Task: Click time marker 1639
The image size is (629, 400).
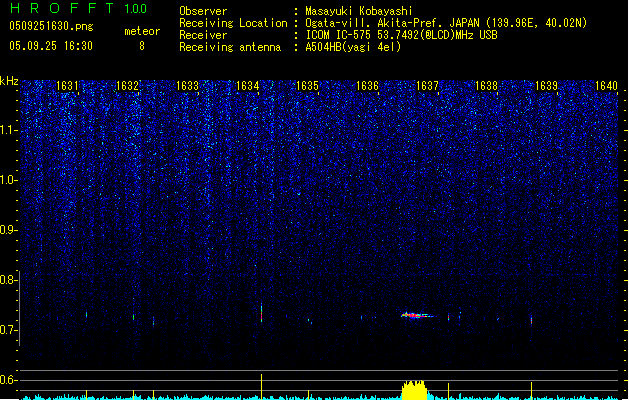Action: [x=546, y=86]
